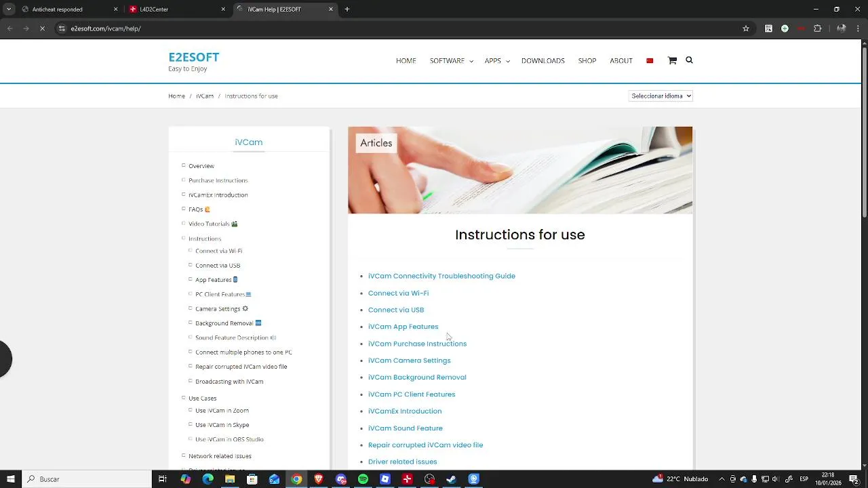Show hidden system tray icons
The image size is (868, 488).
(x=722, y=479)
